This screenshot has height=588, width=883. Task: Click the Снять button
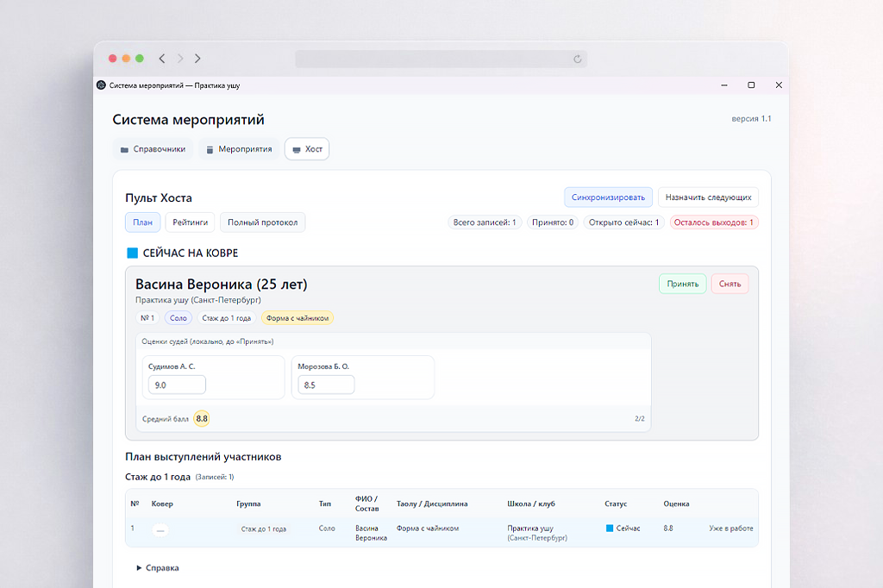coord(730,284)
